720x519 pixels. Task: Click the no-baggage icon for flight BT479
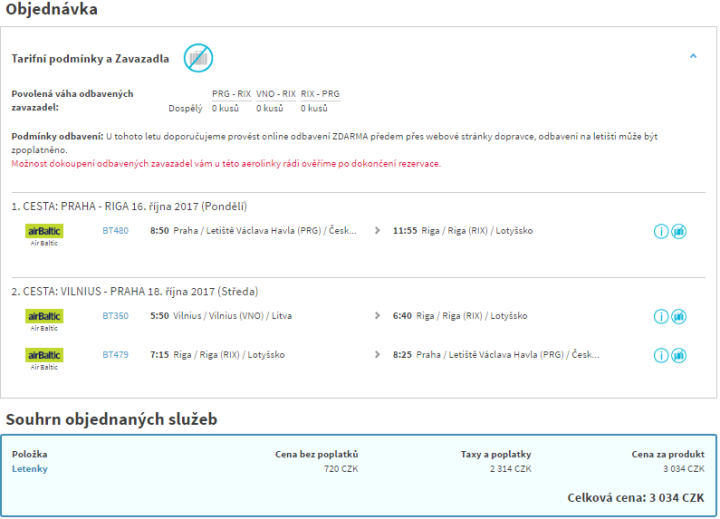coord(678,355)
